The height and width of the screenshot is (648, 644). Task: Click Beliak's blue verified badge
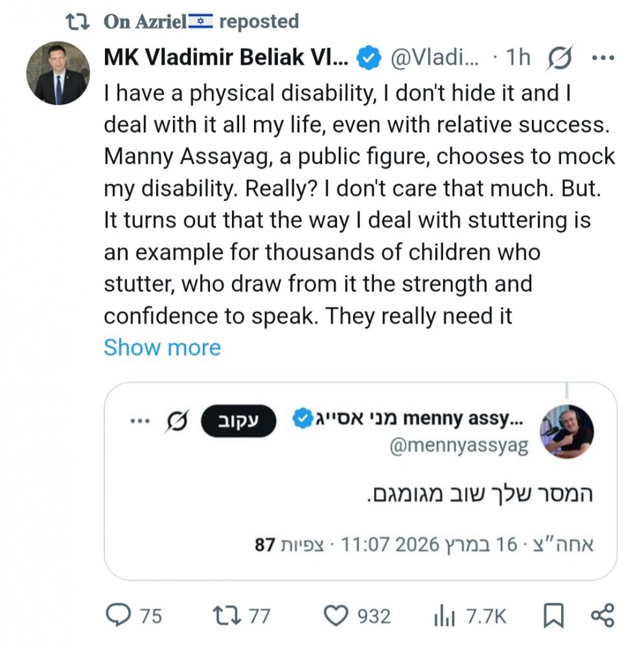click(x=369, y=59)
